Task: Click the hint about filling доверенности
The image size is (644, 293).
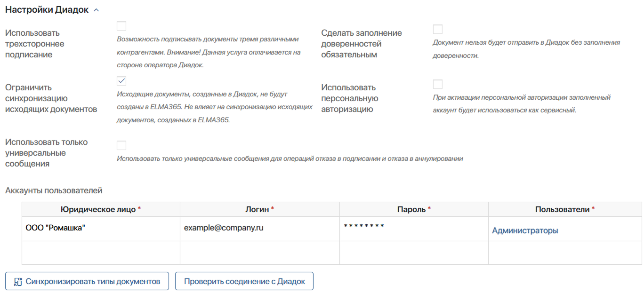Action: pyautogui.click(x=526, y=49)
